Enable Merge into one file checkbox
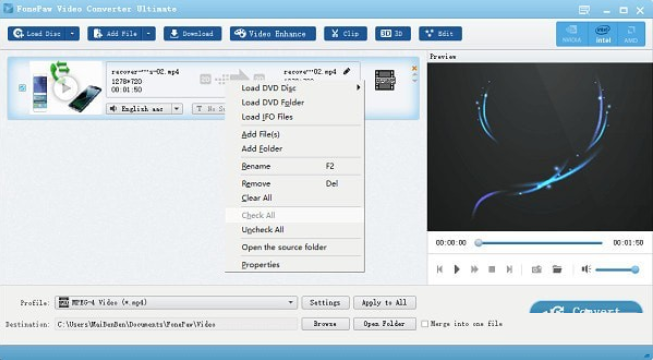 coord(424,324)
